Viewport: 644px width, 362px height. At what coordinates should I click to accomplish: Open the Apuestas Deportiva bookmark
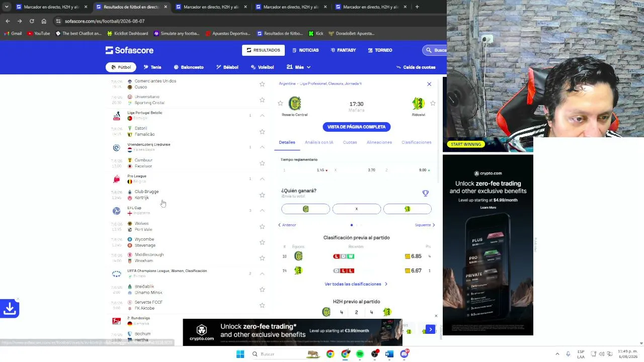click(x=228, y=34)
